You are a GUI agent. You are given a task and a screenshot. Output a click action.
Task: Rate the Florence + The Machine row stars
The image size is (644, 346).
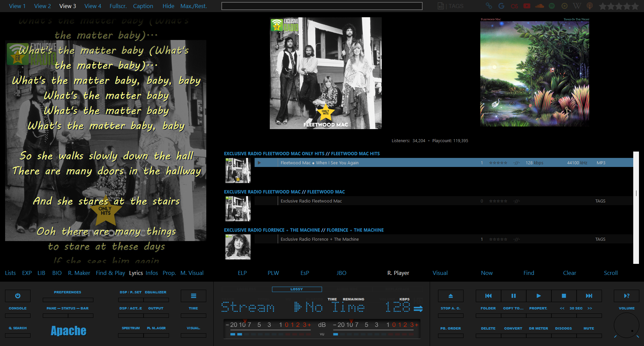tap(498, 239)
